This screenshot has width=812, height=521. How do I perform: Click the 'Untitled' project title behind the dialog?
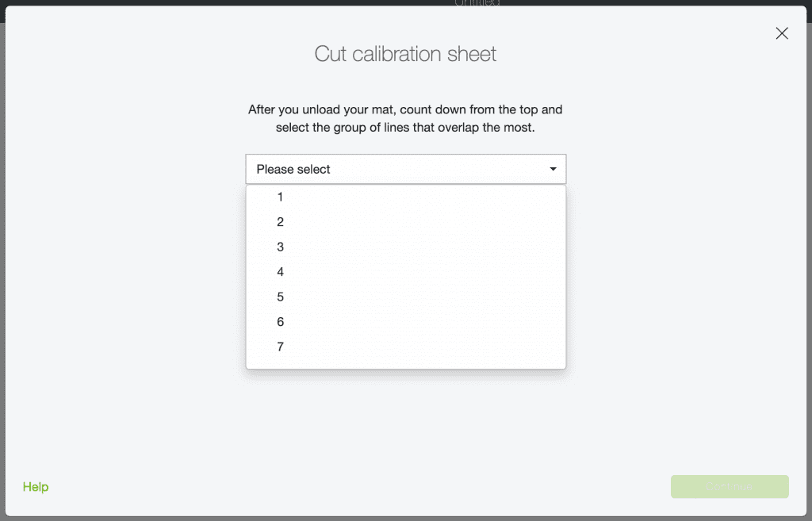click(477, 3)
